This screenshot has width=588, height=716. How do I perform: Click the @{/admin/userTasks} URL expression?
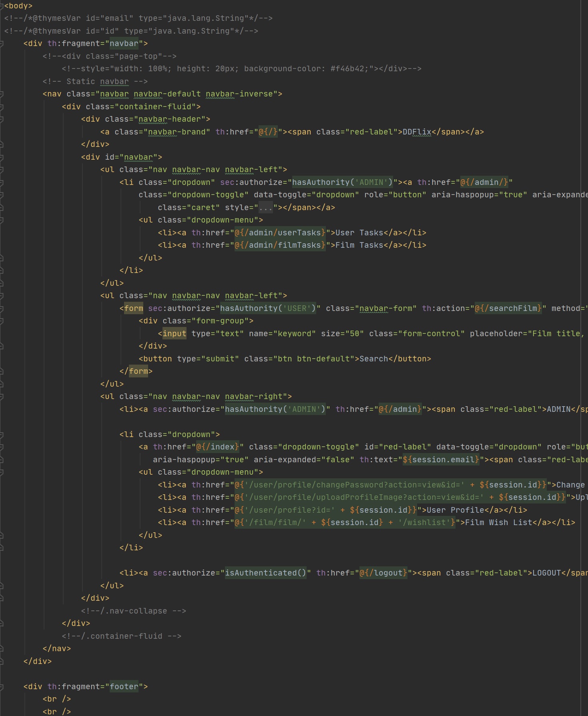[x=280, y=233]
